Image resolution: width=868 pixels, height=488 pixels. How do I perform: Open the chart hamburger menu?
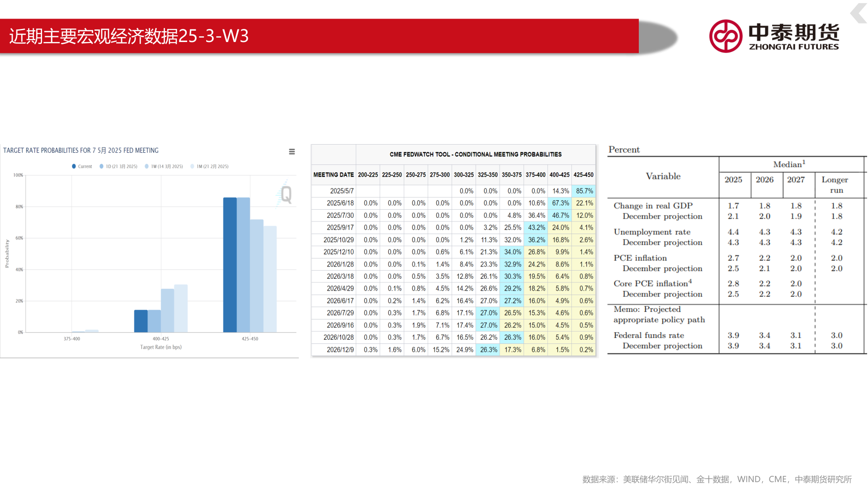[x=292, y=152]
